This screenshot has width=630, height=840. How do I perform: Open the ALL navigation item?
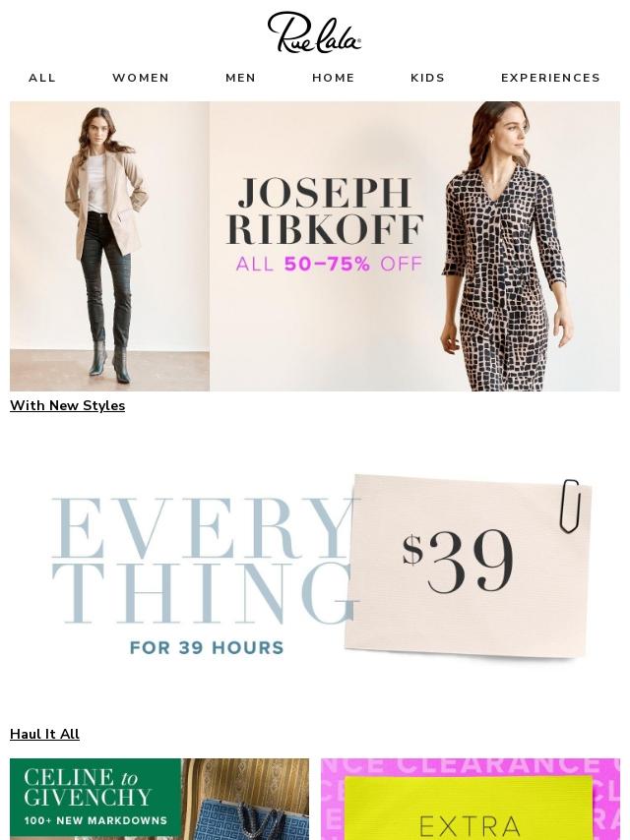[x=42, y=78]
